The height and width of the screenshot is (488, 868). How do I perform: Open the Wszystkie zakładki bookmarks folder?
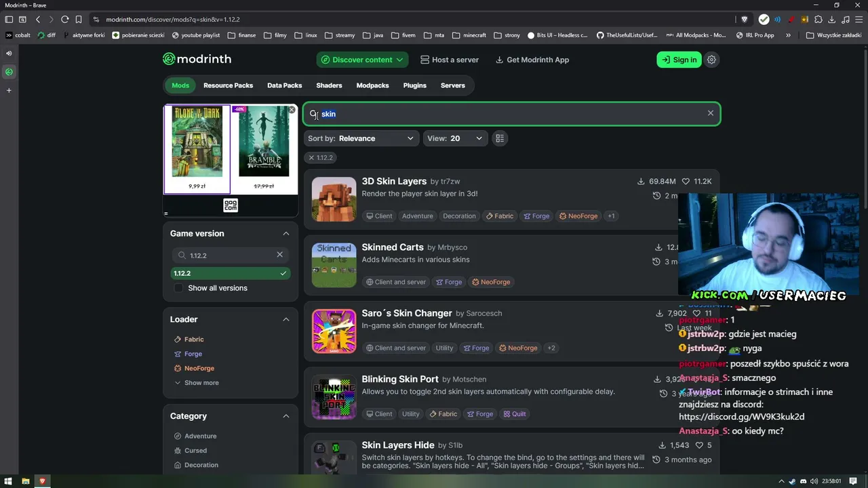tap(833, 35)
